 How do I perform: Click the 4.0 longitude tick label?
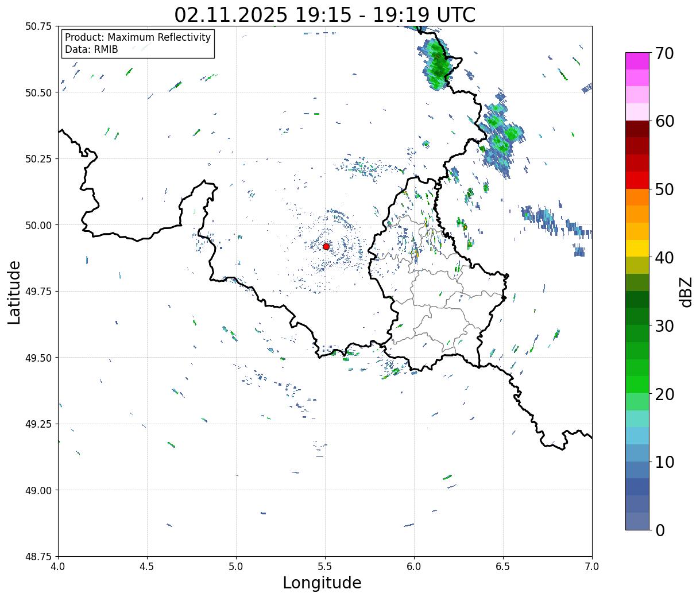(x=58, y=567)
